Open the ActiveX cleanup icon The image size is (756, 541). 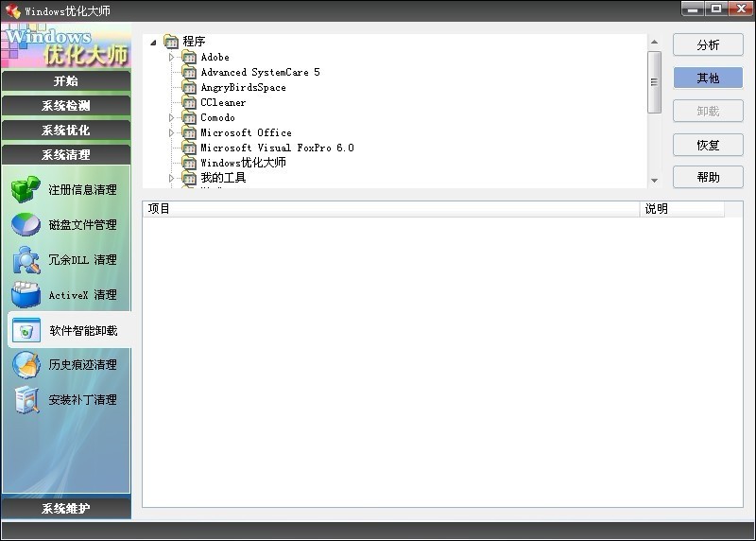26,295
